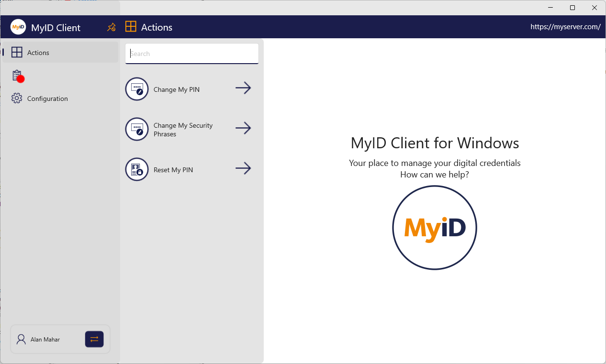Screen dimensions: 606x364
Task: Open the Actions sidebar item
Action: pyautogui.click(x=60, y=53)
